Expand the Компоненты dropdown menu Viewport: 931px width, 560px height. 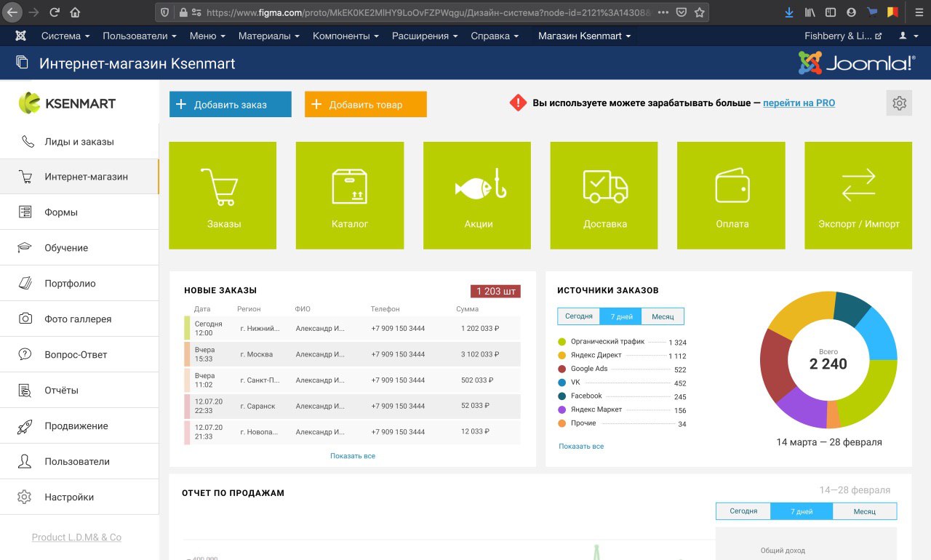coord(345,36)
